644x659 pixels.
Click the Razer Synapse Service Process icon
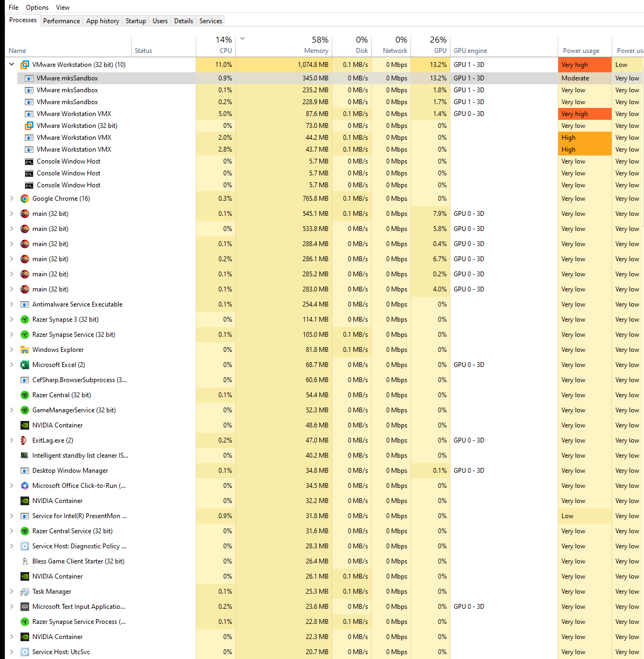tap(24, 622)
